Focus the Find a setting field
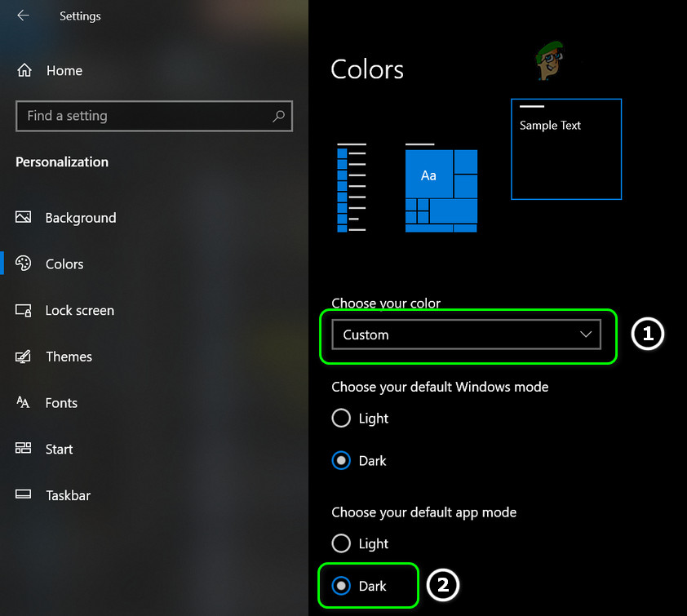This screenshot has width=687, height=616. coord(153,116)
